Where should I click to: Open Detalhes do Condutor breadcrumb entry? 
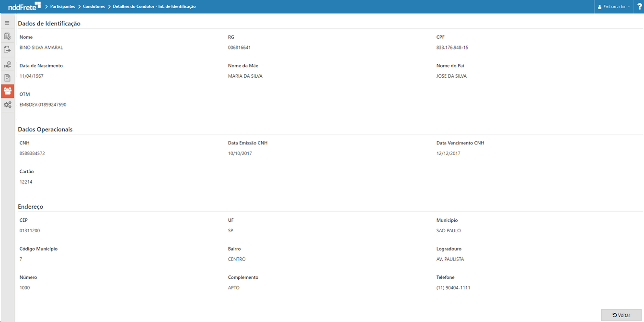(x=154, y=7)
